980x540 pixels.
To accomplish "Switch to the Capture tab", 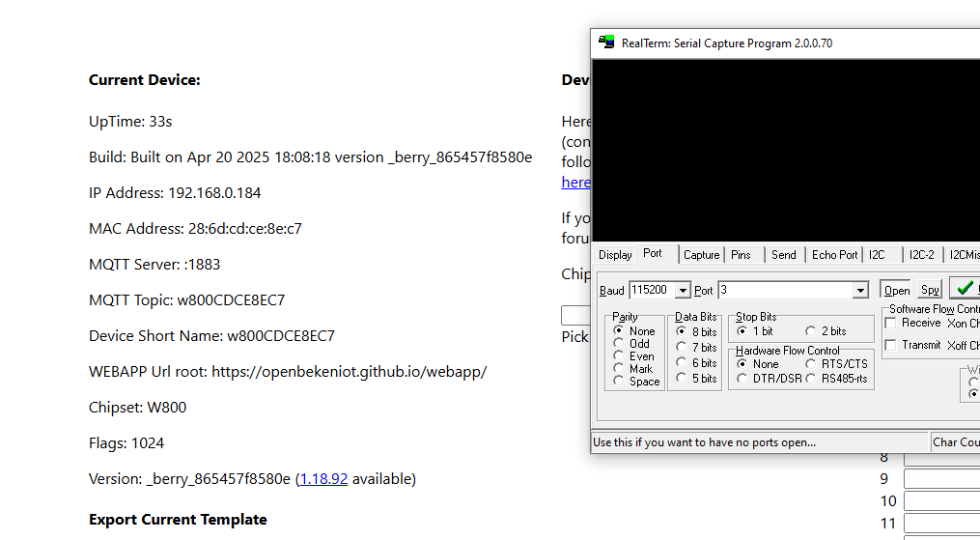I will (x=701, y=254).
